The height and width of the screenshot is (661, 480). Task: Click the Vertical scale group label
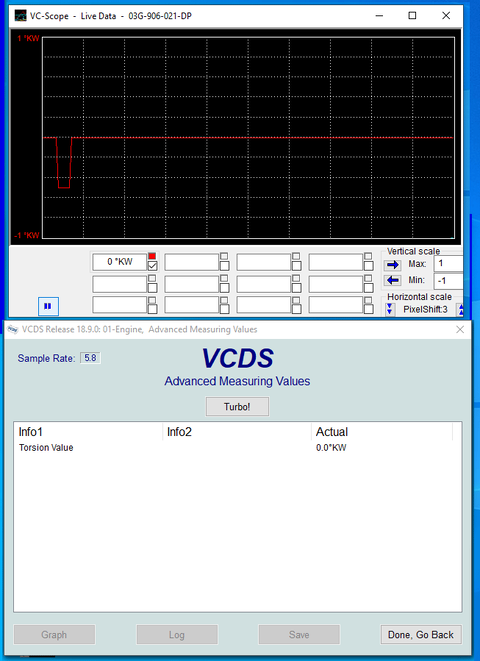coord(413,251)
